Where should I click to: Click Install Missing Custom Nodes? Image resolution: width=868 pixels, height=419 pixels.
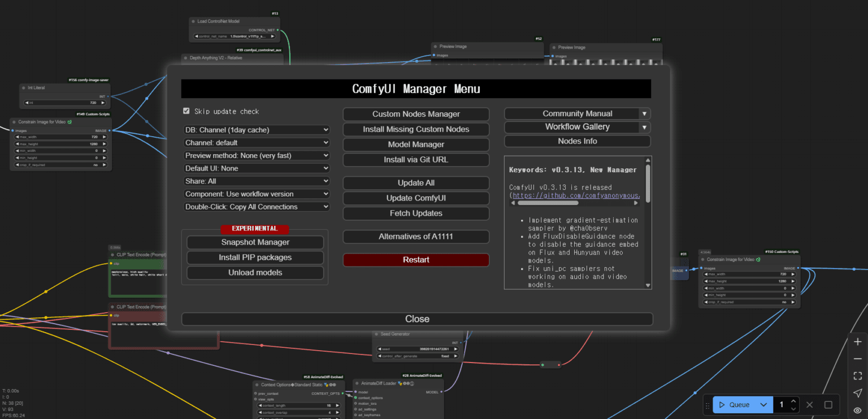(x=416, y=129)
